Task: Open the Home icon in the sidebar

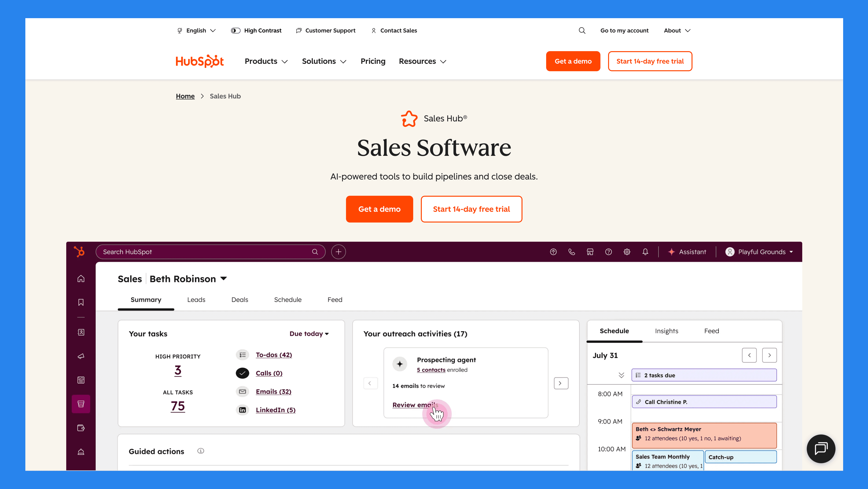Action: coord(81,278)
